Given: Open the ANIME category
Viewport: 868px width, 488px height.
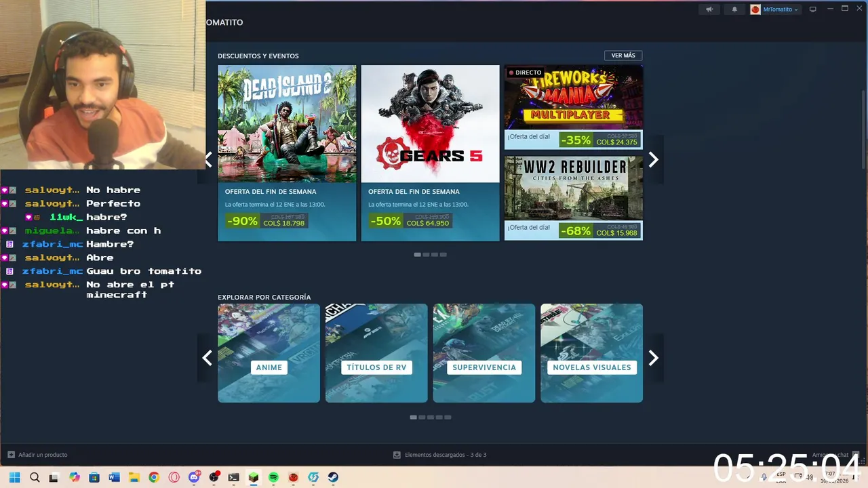Looking at the screenshot, I should (269, 353).
